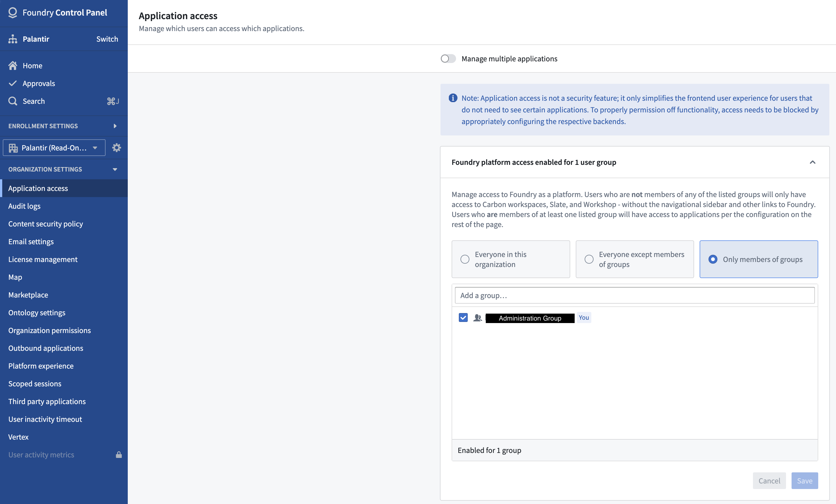Click the ORGANIZATION SETTINGS label
Image resolution: width=836 pixels, height=504 pixels.
[45, 169]
